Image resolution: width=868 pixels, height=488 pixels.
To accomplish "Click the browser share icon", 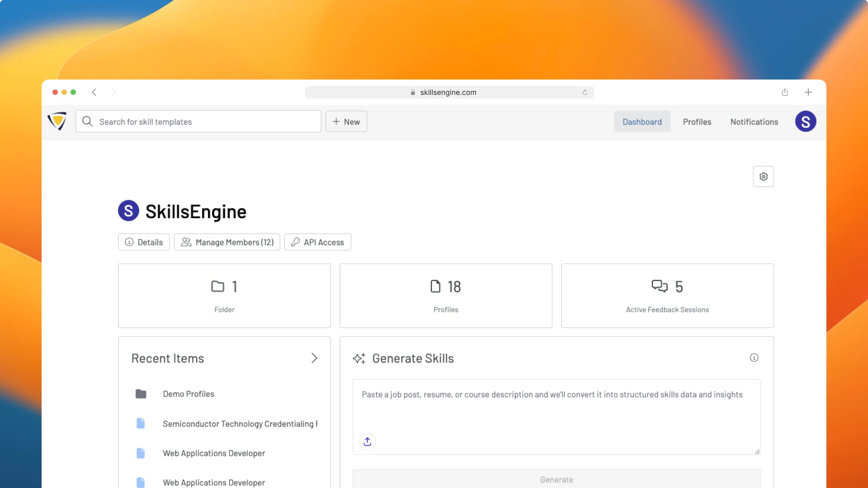I will click(x=784, y=92).
